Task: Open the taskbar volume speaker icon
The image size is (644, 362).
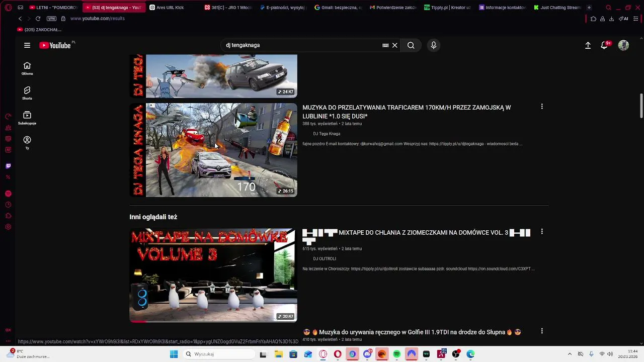Action: coord(610,354)
